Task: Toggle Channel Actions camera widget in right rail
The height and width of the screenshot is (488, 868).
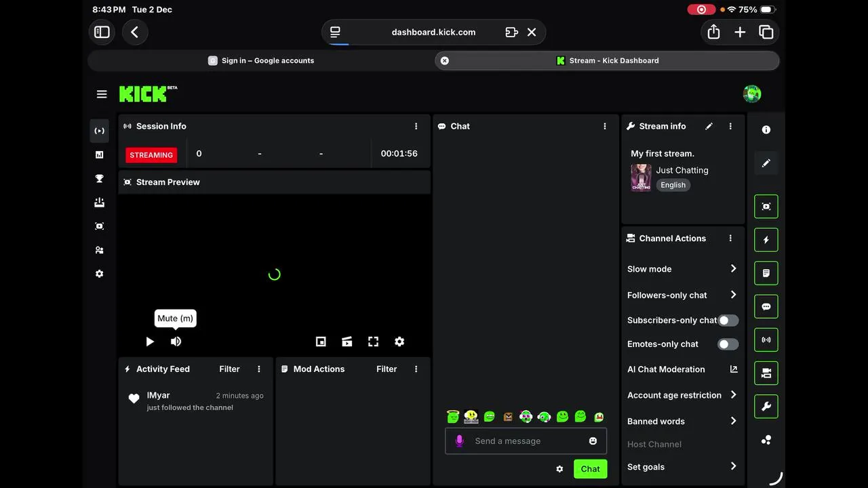Action: pyautogui.click(x=766, y=373)
